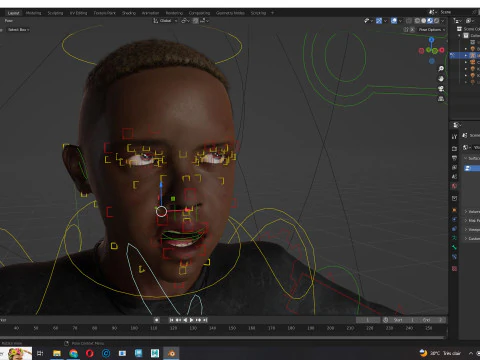Open the green Bone properties tab icon
The width and height of the screenshot is (480, 360).
[454, 247]
